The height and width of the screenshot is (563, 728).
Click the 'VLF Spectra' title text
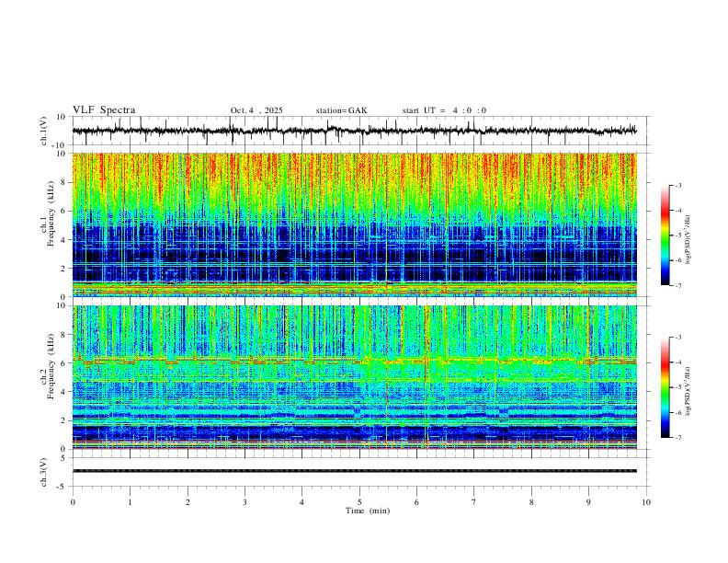click(x=104, y=110)
